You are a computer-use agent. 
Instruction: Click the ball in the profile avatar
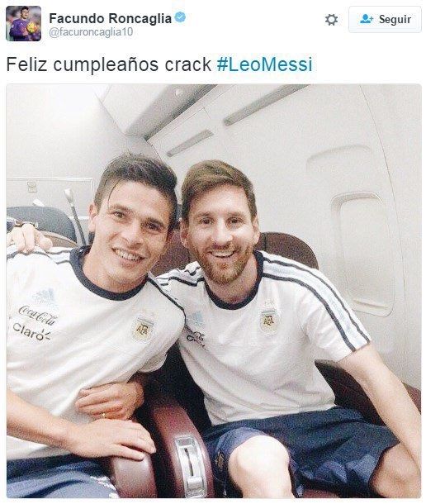pyautogui.click(x=31, y=28)
